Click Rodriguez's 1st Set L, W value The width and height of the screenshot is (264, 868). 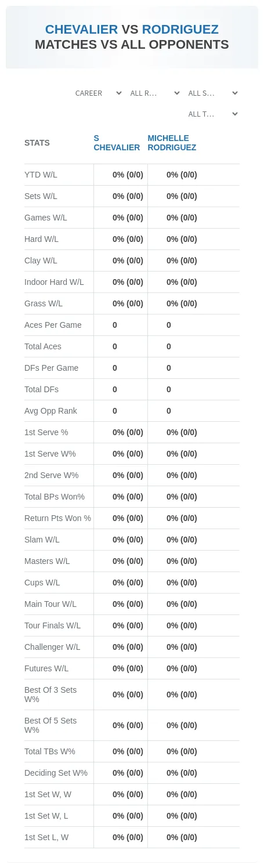point(182,837)
